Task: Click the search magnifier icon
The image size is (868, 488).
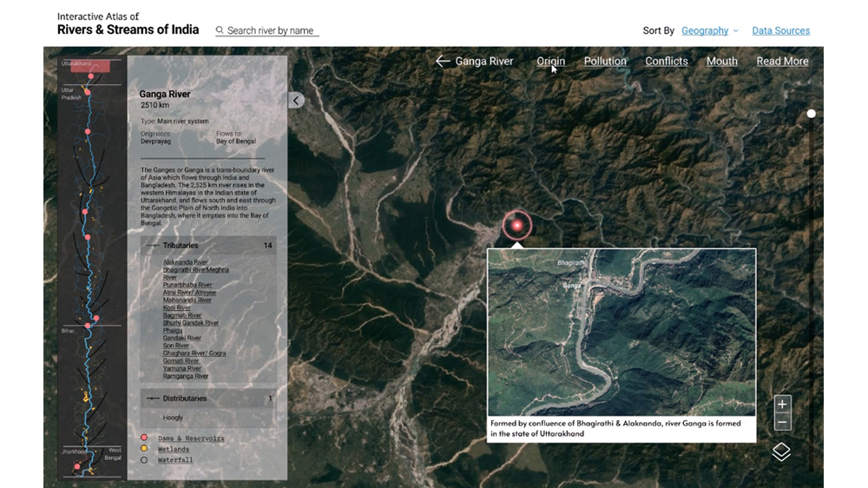Action: pyautogui.click(x=220, y=30)
